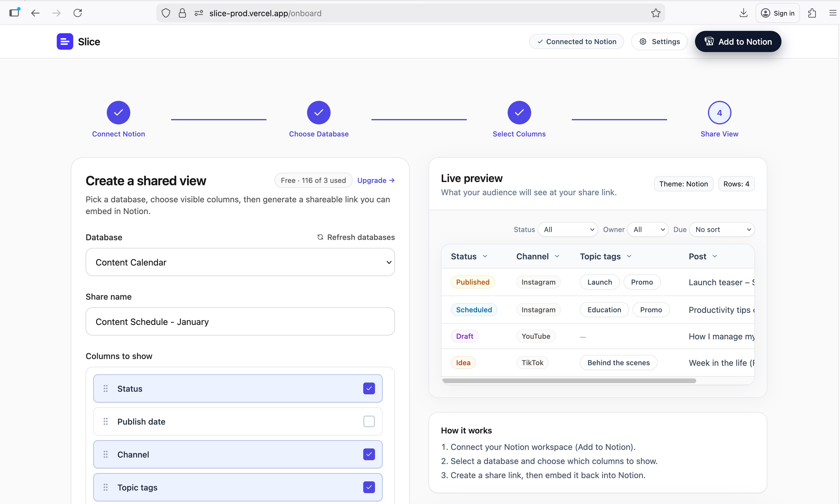Viewport: 840px width, 504px height.
Task: Click the TikTok channel tag
Action: 532,363
